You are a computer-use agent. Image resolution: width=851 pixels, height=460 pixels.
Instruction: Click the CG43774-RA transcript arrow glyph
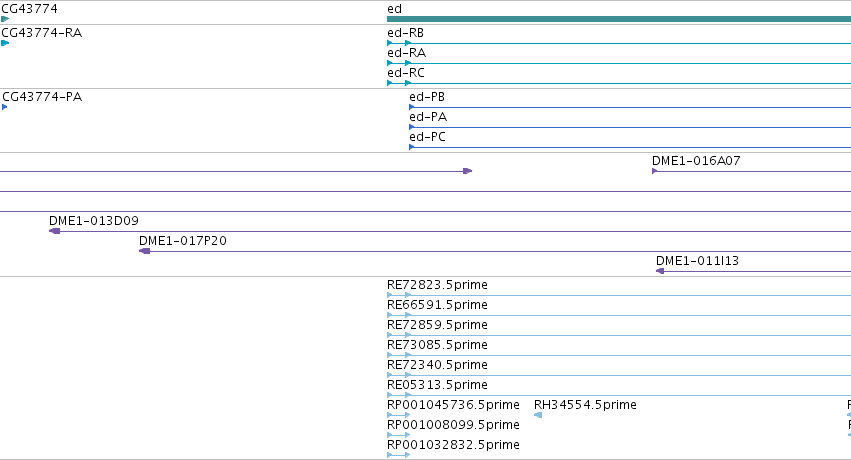[5, 43]
